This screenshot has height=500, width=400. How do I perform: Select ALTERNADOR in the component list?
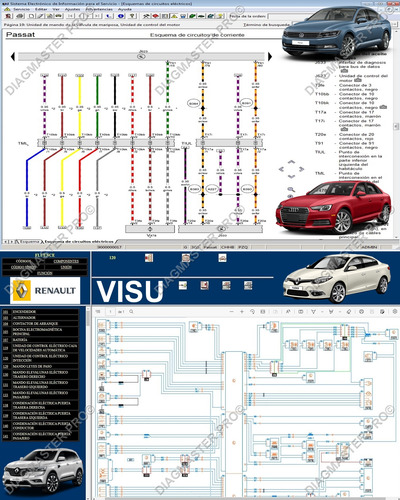point(41,318)
